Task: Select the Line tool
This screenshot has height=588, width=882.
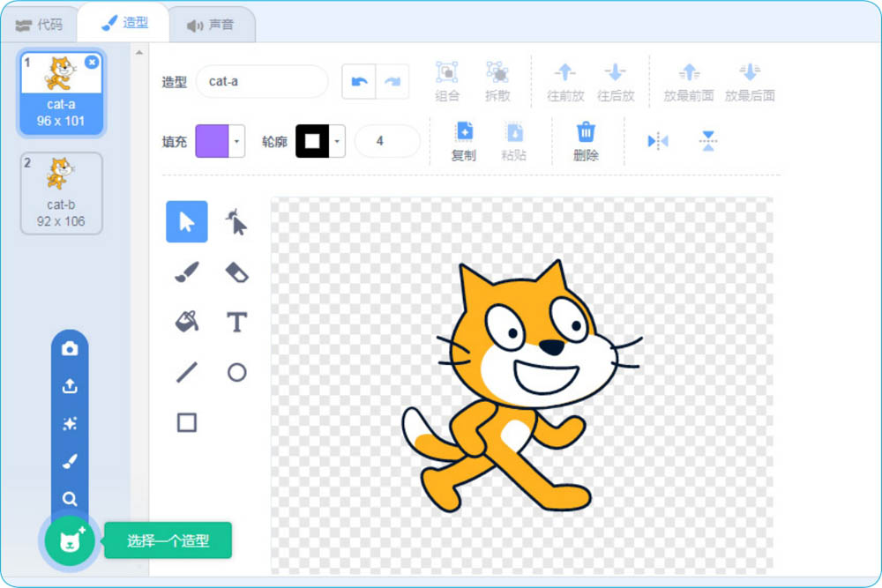Action: coord(187,372)
